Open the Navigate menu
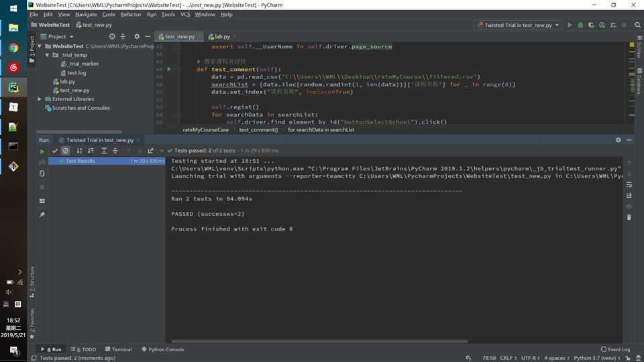This screenshot has width=644, height=362. click(86, 14)
